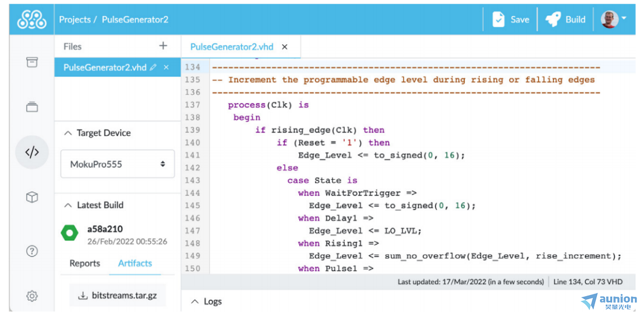Open the cube package sidebar icon
Viewport: 644px width, 316px height.
(x=32, y=197)
